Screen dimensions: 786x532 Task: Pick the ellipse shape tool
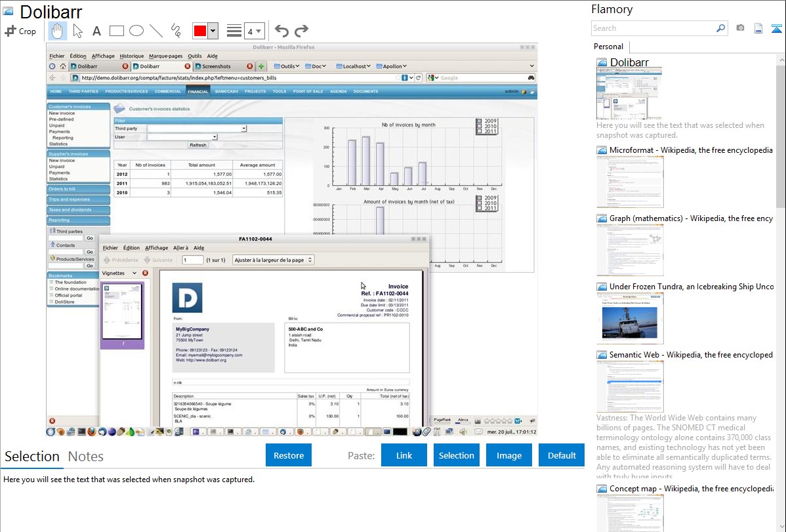[136, 31]
